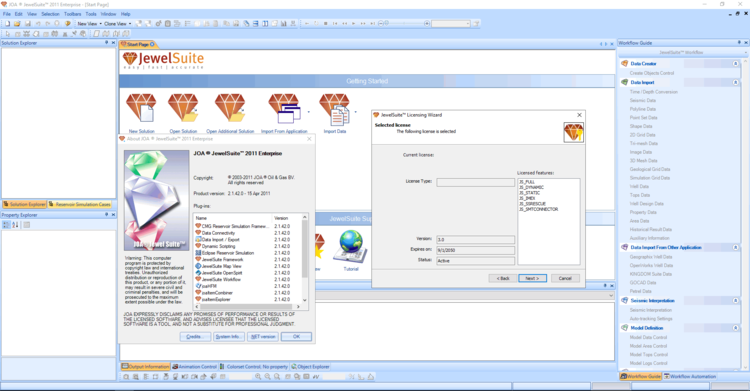The height and width of the screenshot is (391, 750).
Task: Collapse the Data Creator workflow section
Action: click(736, 64)
